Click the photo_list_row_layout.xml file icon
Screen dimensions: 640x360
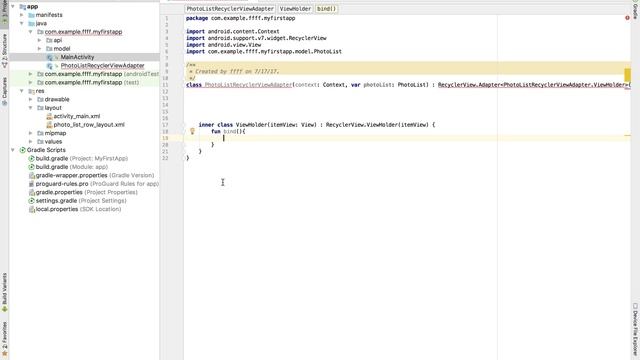49,125
